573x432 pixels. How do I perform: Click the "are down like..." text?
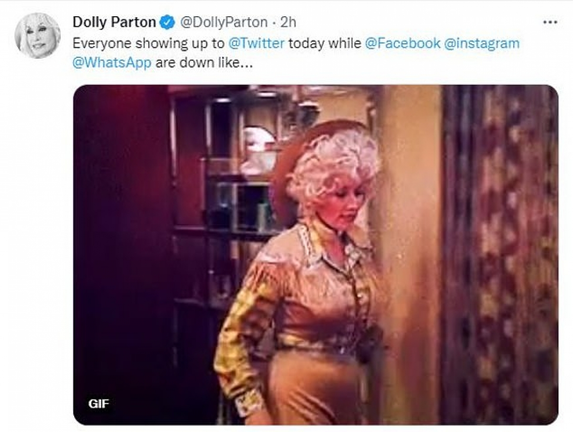[204, 63]
